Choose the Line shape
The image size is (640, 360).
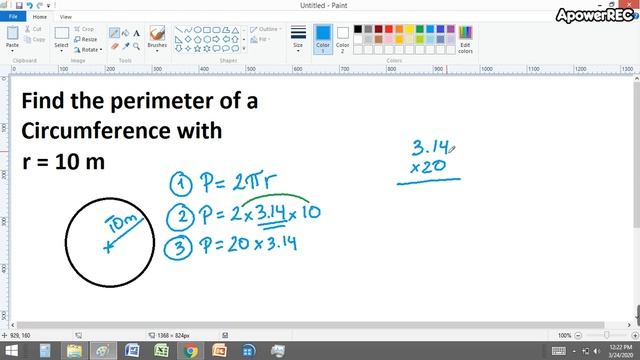178,30
